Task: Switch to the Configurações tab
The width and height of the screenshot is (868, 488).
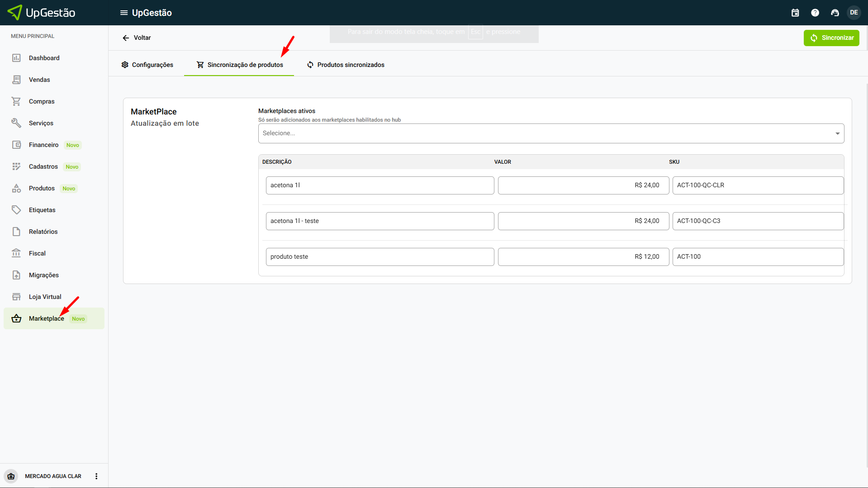Action: [x=147, y=65]
